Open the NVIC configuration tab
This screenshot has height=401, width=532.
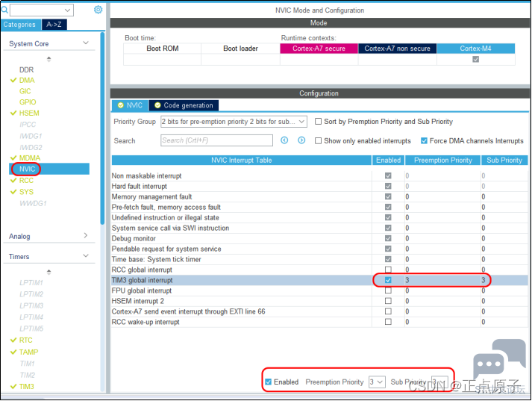click(x=130, y=105)
